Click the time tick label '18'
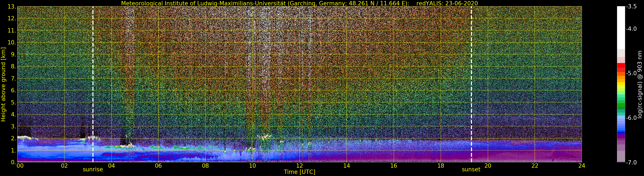Viewport: 644px width, 176px height. point(441,166)
